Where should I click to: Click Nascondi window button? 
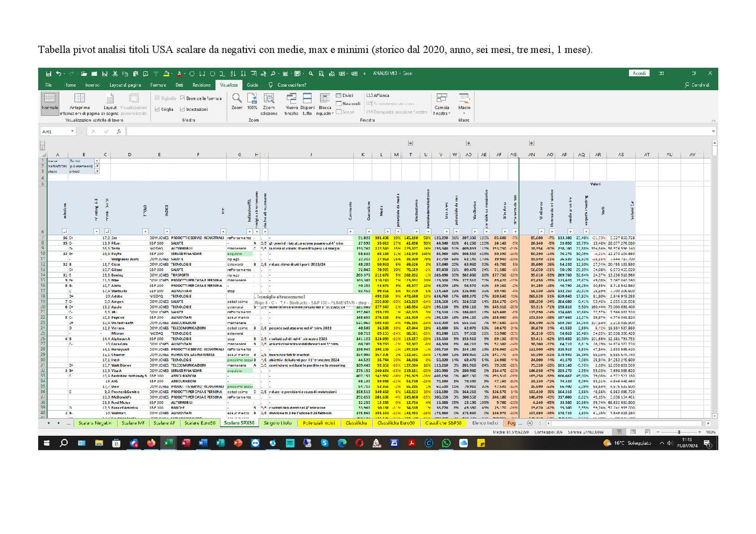pos(348,104)
